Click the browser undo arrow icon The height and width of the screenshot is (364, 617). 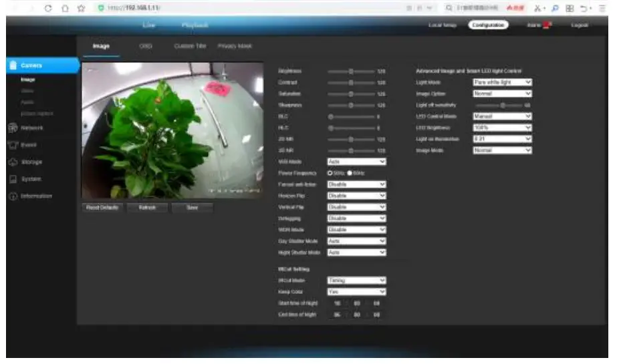click(x=584, y=8)
